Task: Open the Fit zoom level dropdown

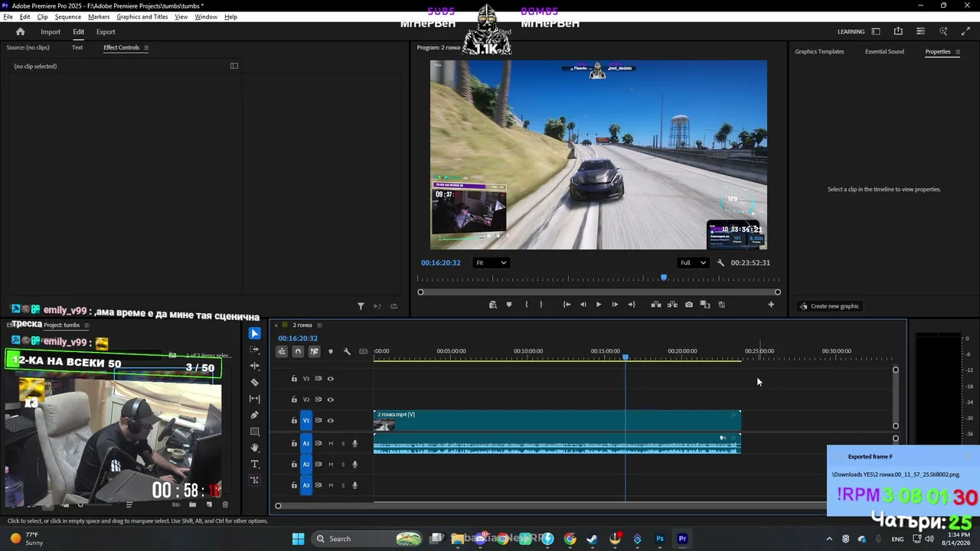Action: point(491,262)
